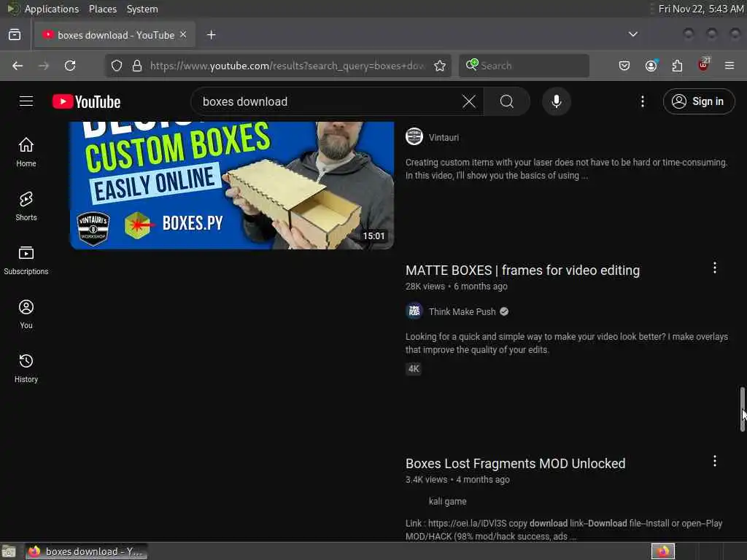Open a new browser tab
Viewport: 747px width, 560px height.
tap(212, 35)
